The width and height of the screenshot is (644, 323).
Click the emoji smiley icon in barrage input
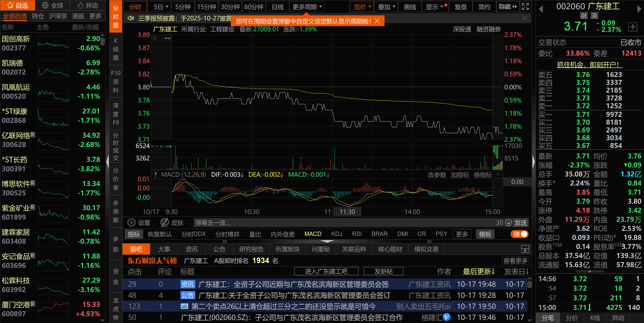click(509, 223)
